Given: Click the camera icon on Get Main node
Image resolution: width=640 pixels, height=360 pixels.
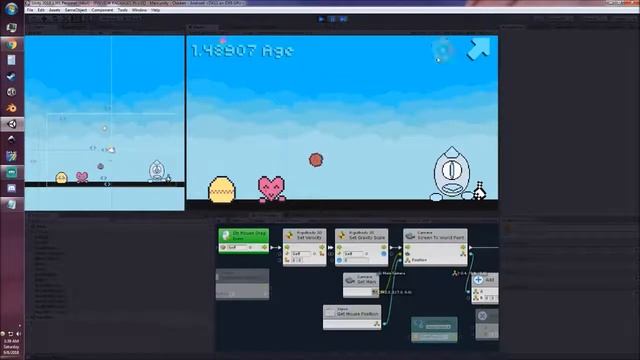Looking at the screenshot, I should (x=350, y=280).
